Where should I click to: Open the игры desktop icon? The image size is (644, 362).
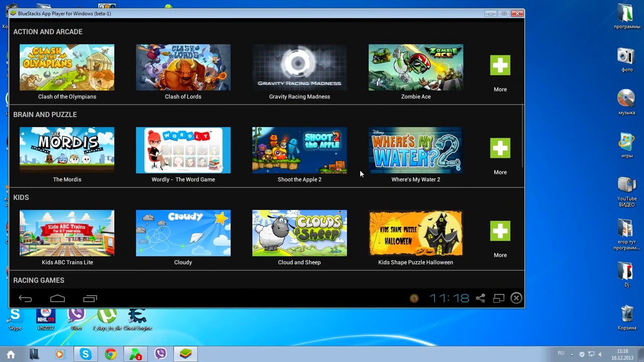click(x=626, y=146)
